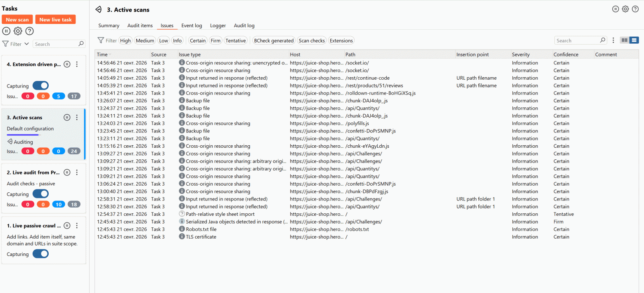
Task: Toggle the Tentative confidence filter chip
Action: pyautogui.click(x=236, y=40)
